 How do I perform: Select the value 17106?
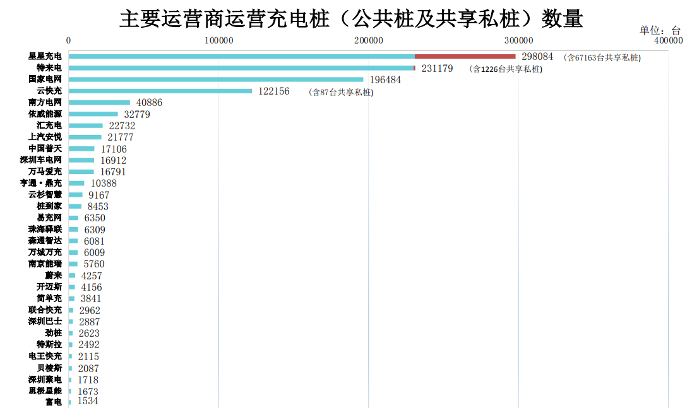click(114, 149)
